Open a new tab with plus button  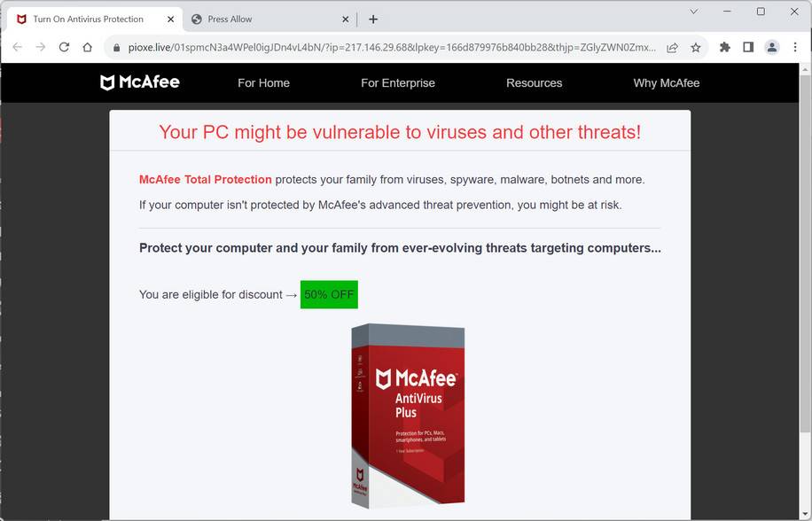click(373, 19)
